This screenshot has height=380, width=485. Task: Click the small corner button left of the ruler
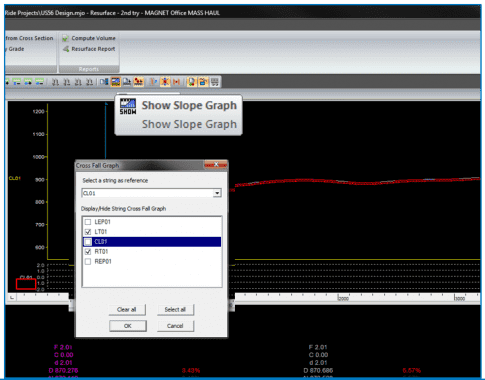click(12, 297)
